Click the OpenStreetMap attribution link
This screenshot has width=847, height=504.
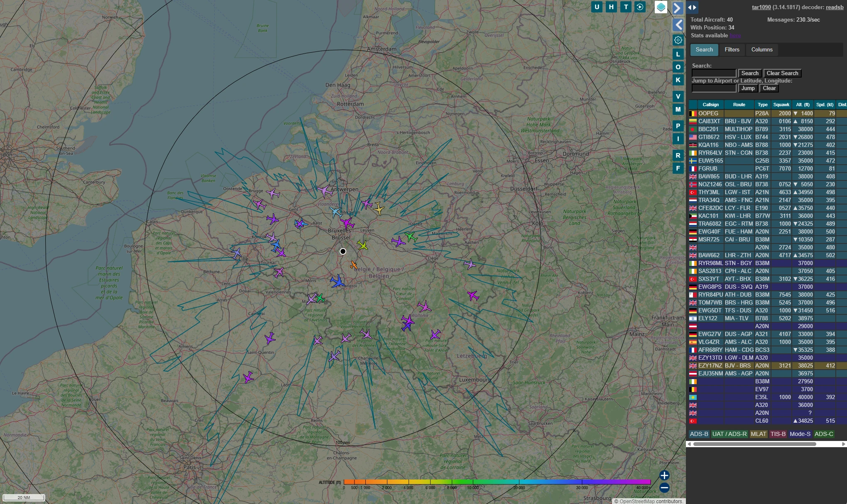637,501
